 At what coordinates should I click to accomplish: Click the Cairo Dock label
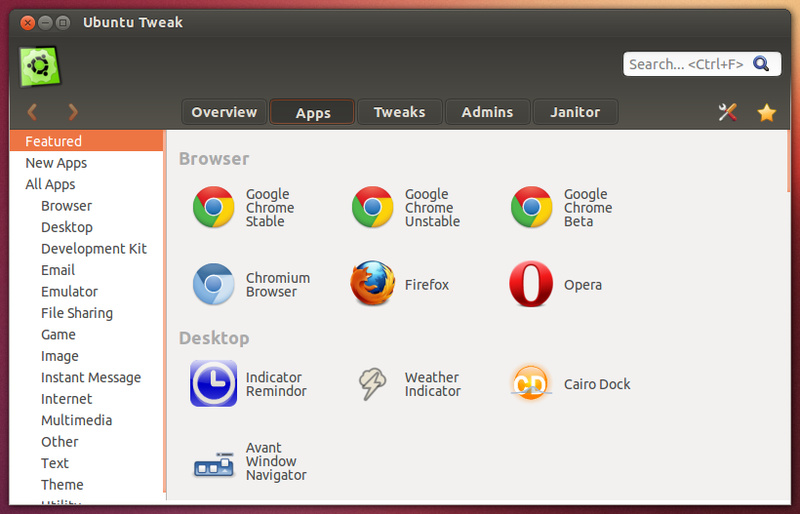tap(597, 384)
